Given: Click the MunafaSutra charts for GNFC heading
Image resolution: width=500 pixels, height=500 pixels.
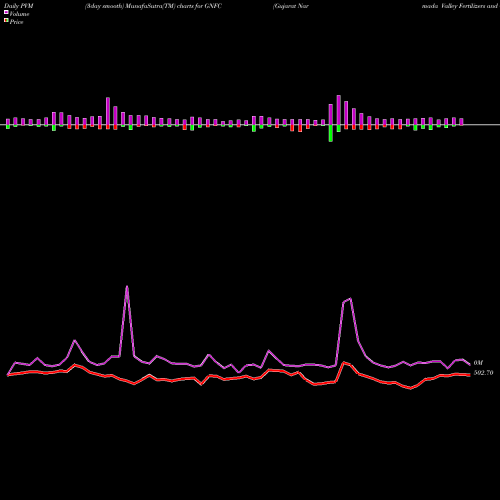Looking at the screenshot, I should click(x=153, y=6).
